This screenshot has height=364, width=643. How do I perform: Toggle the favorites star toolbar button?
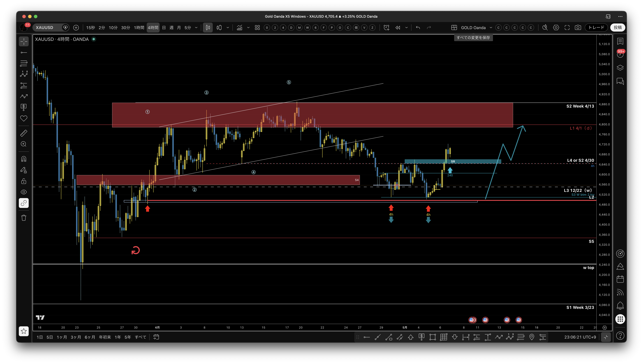point(24,331)
